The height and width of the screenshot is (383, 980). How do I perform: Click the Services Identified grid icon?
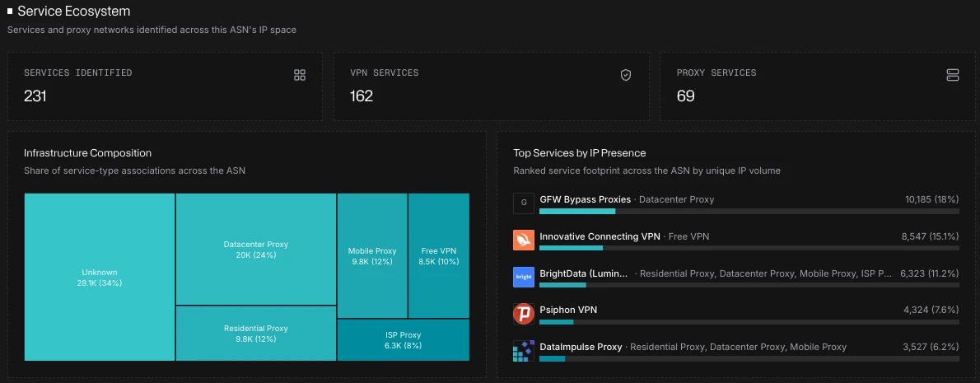click(x=300, y=75)
